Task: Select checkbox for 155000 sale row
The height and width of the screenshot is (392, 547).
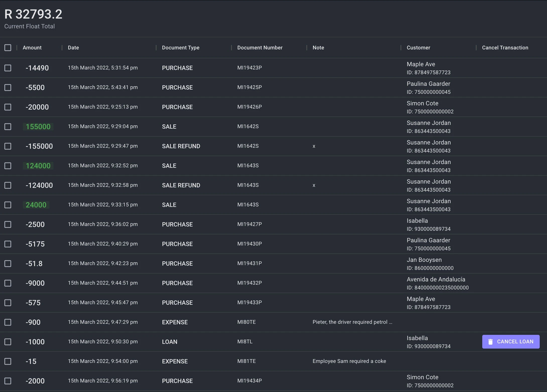Action: click(x=8, y=127)
